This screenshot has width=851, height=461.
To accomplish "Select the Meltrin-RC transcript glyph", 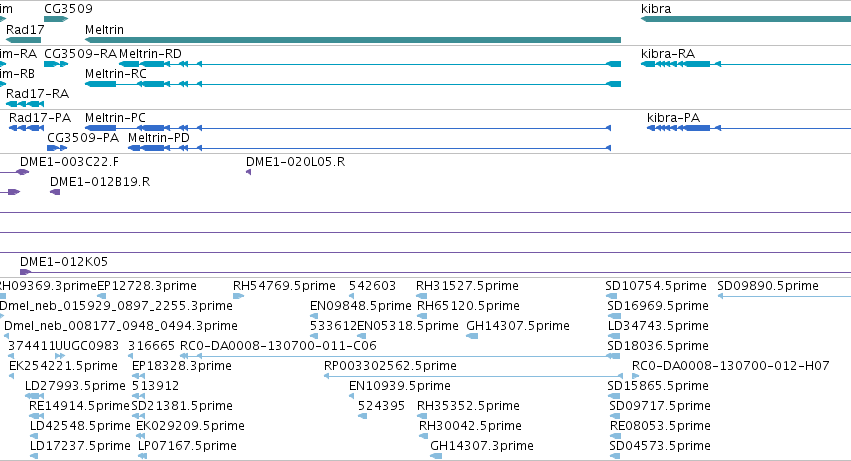I will [353, 84].
